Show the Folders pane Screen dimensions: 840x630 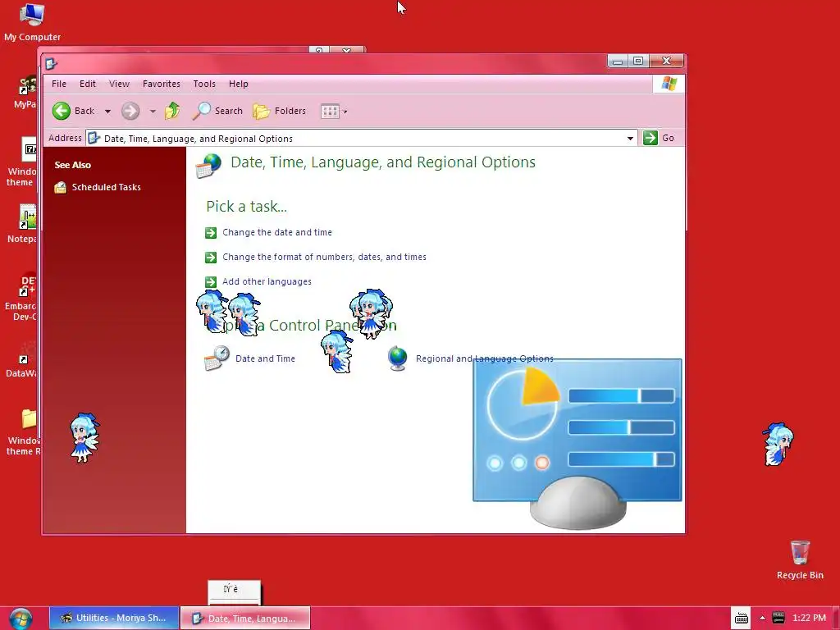[x=279, y=111]
